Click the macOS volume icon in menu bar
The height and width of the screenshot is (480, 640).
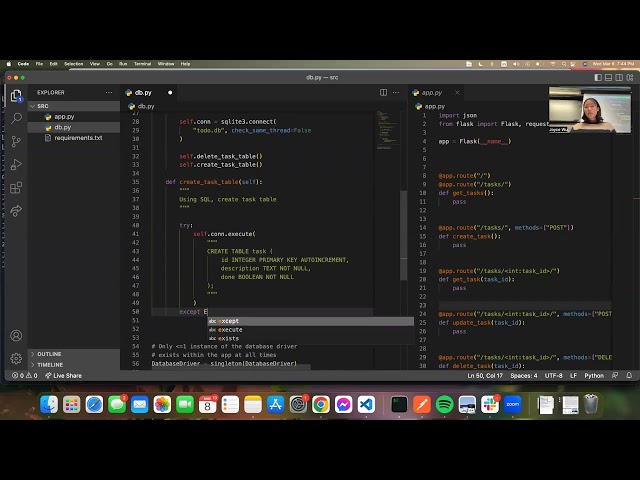coord(516,64)
